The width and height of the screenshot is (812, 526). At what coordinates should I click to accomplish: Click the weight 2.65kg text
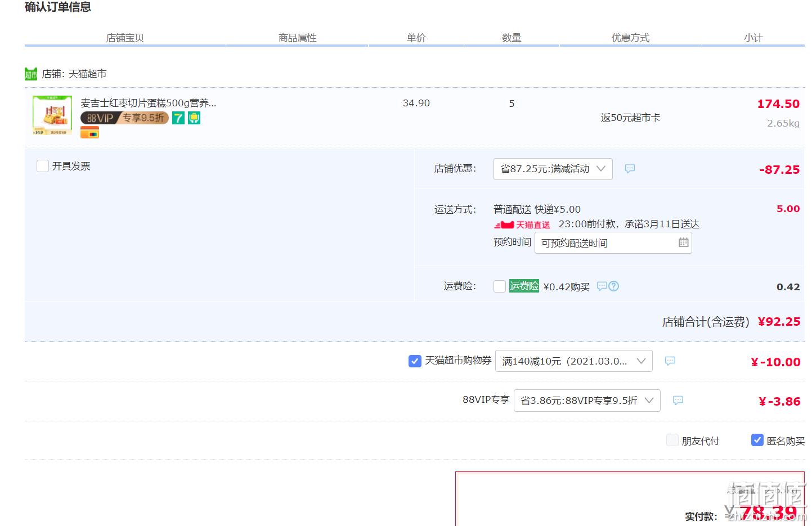click(783, 123)
